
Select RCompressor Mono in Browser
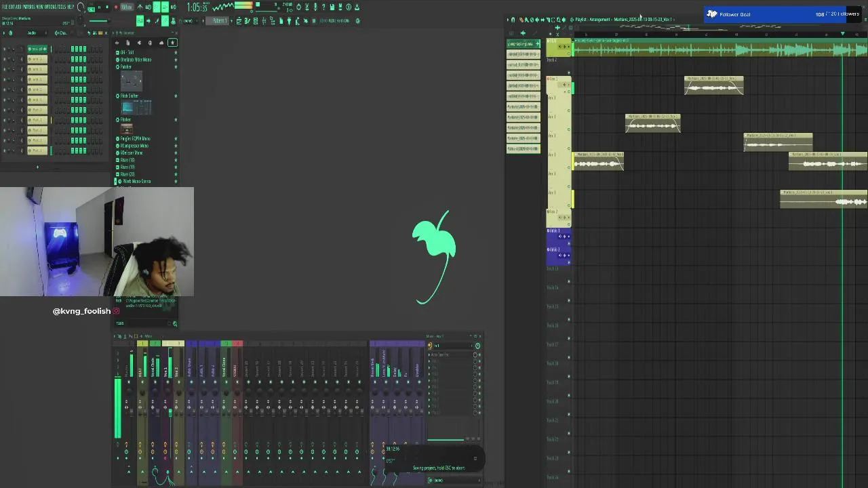134,146
